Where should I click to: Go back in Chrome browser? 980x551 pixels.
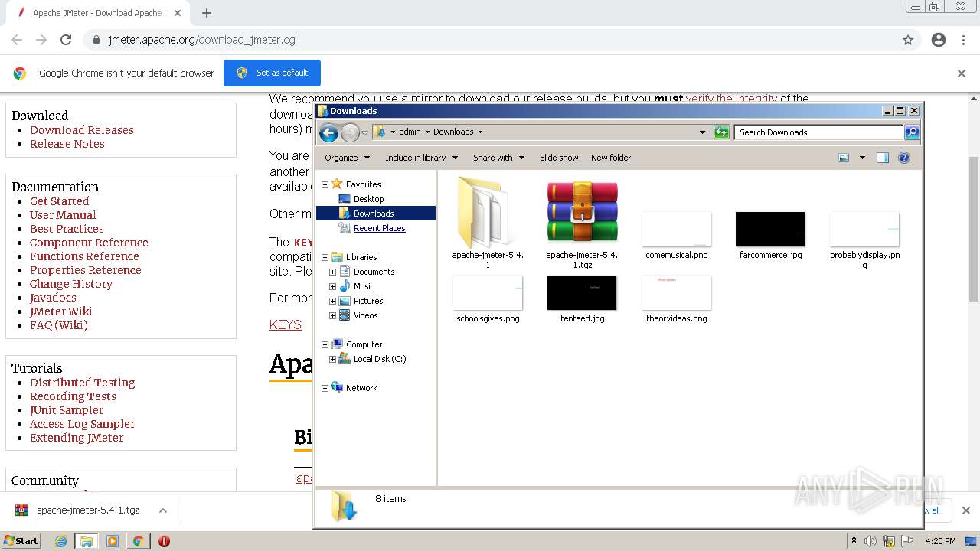pos(17,40)
